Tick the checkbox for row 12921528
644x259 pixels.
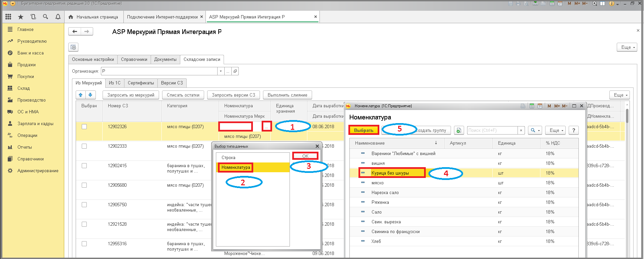point(84,224)
